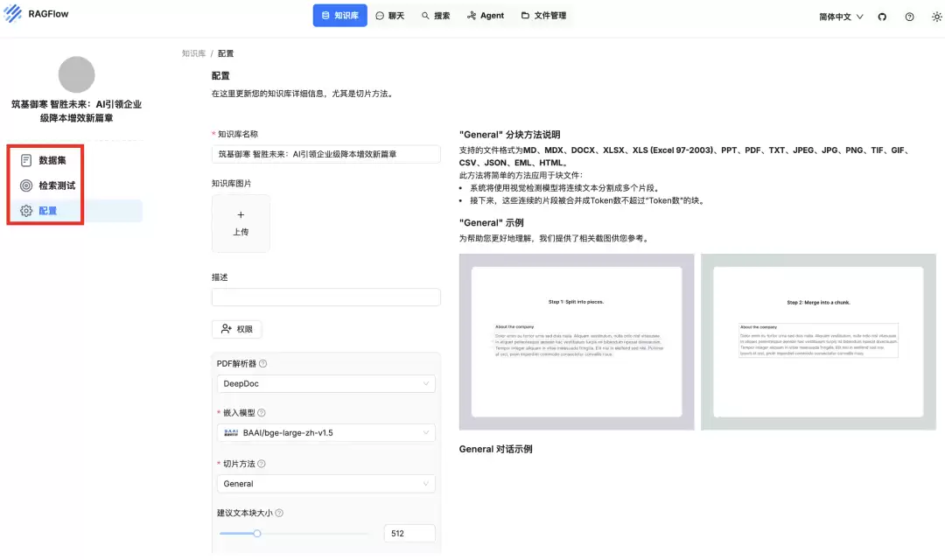The image size is (945, 560).
Task: Expand the General chunking method dropdown
Action: coord(326,484)
